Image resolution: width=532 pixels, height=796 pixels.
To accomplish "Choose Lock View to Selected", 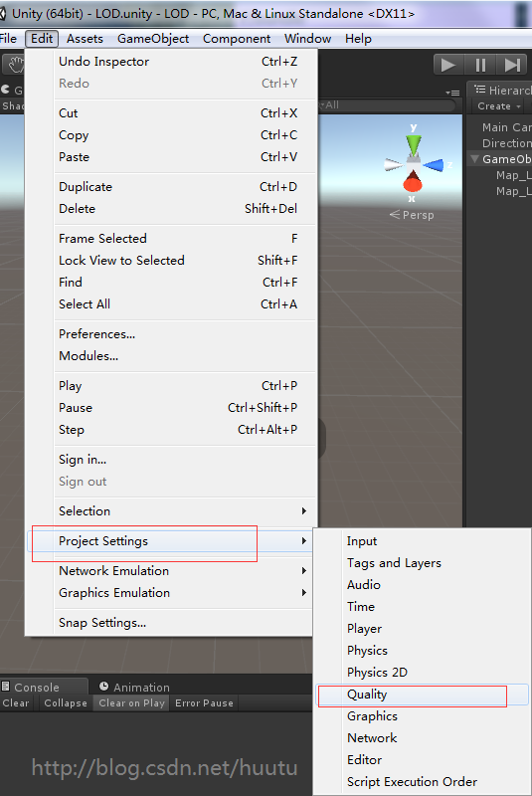I will pyautogui.click(x=170, y=261).
